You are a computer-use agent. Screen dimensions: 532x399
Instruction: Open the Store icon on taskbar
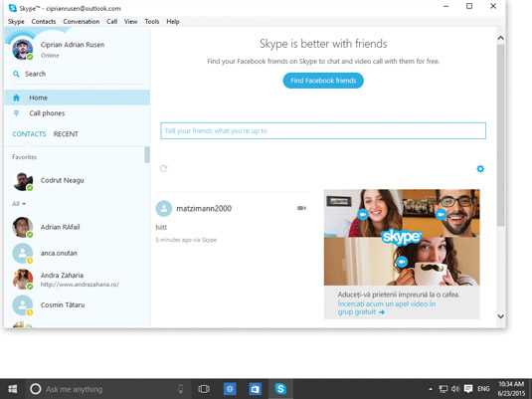pos(230,389)
